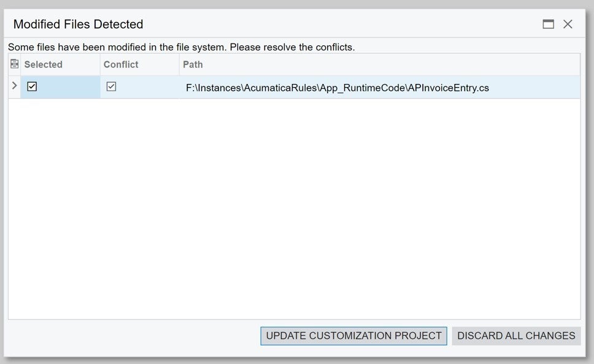
Task: Maximize the Modified Files Detected dialog
Action: (548, 25)
